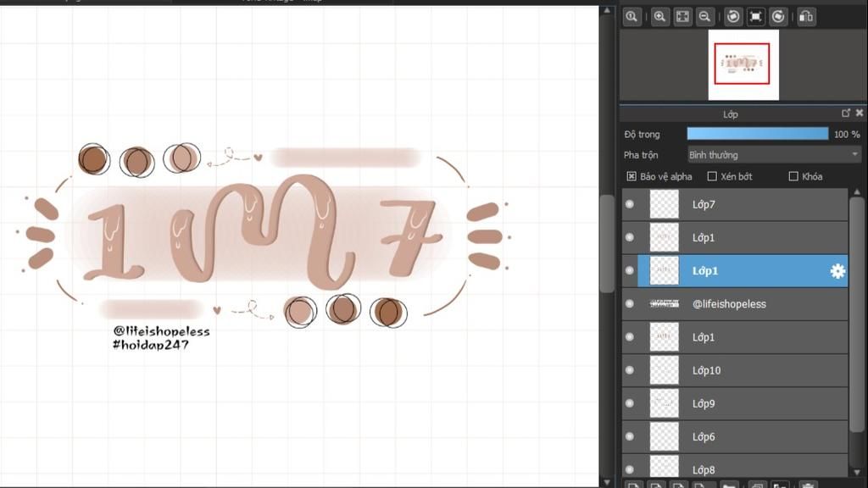This screenshot has width=868, height=488.
Task: Rotate canvas view clockwise
Action: tap(778, 17)
